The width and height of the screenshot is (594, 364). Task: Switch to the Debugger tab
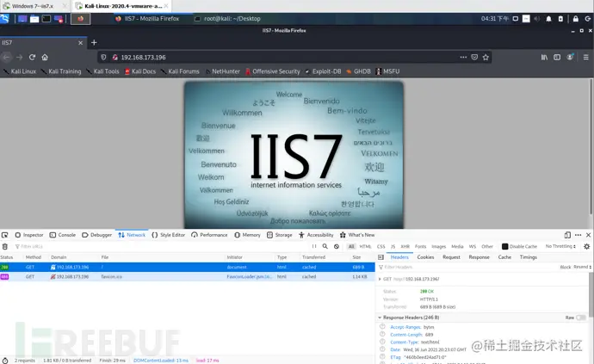coord(97,235)
